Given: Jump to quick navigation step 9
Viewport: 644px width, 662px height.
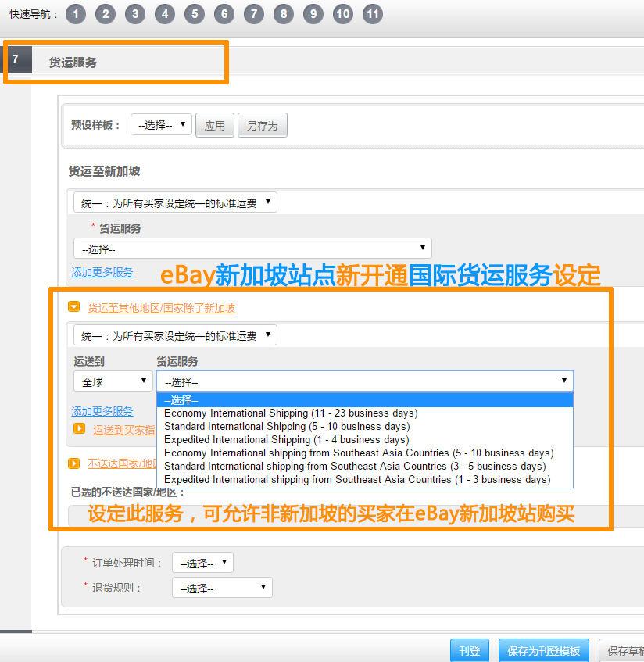Looking at the screenshot, I should pyautogui.click(x=313, y=14).
